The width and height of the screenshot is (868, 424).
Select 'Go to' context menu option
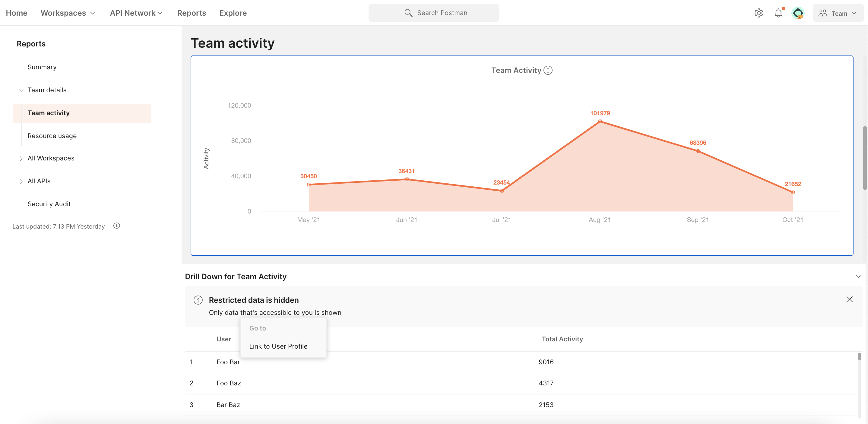[x=258, y=328]
